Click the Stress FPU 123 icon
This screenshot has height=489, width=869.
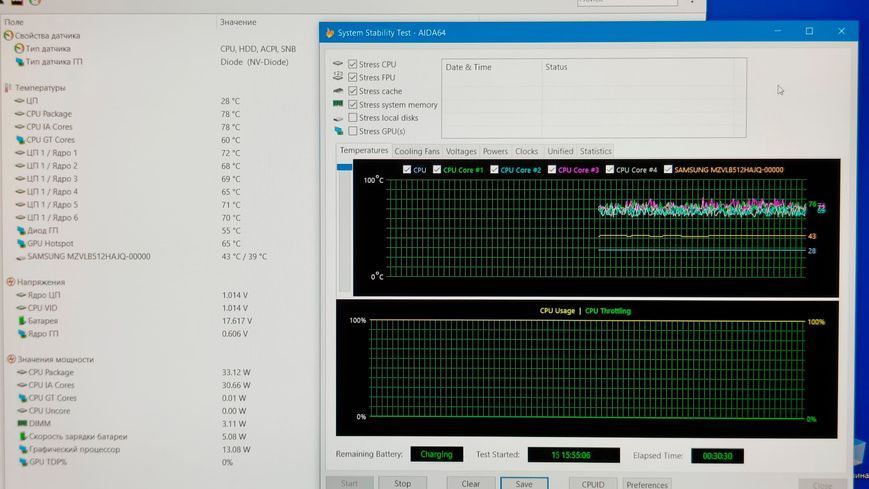click(338, 77)
